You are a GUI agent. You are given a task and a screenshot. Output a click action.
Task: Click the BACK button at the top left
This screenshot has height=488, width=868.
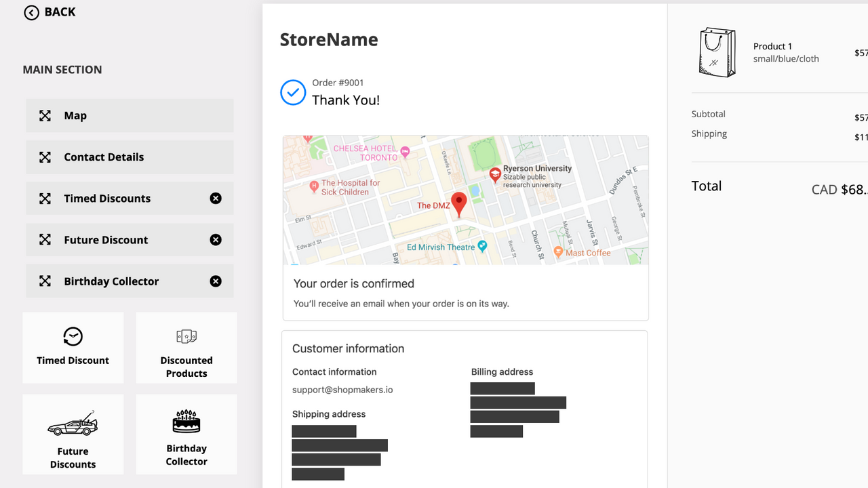[x=49, y=12]
